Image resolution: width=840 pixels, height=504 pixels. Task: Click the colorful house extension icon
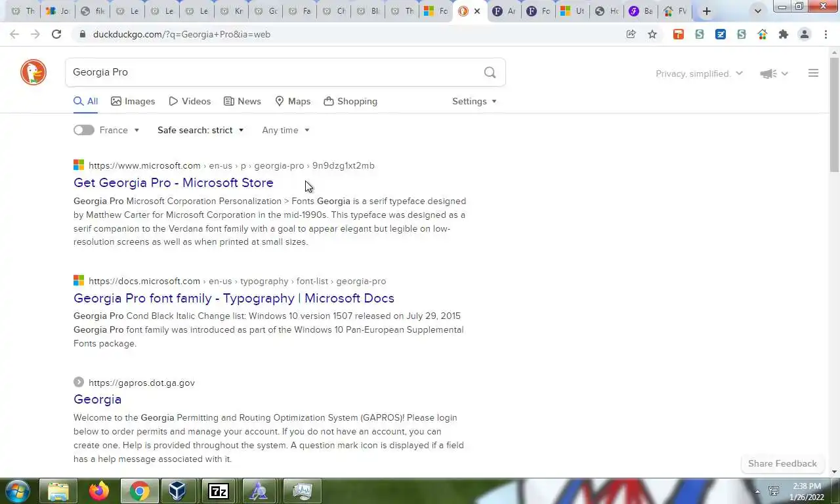[763, 34]
